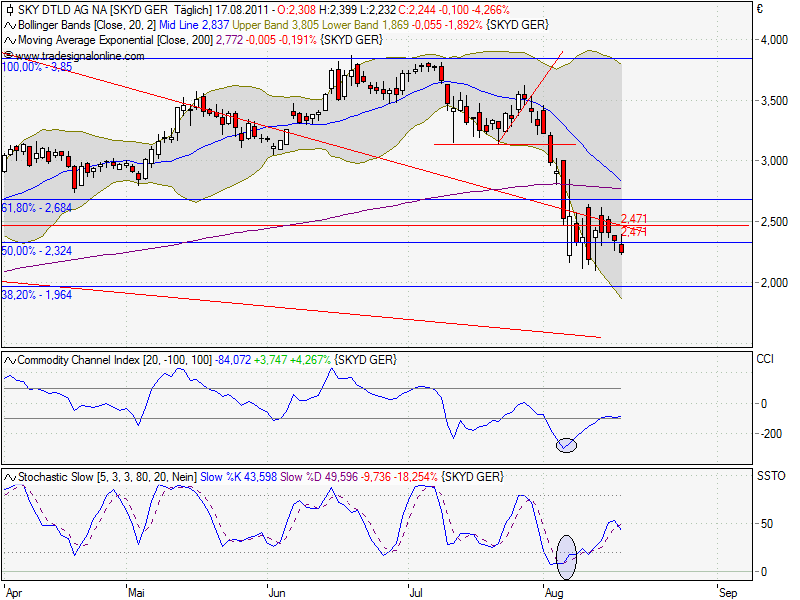Click the -4,266% change in the title line
The image size is (800, 600).
click(x=489, y=10)
